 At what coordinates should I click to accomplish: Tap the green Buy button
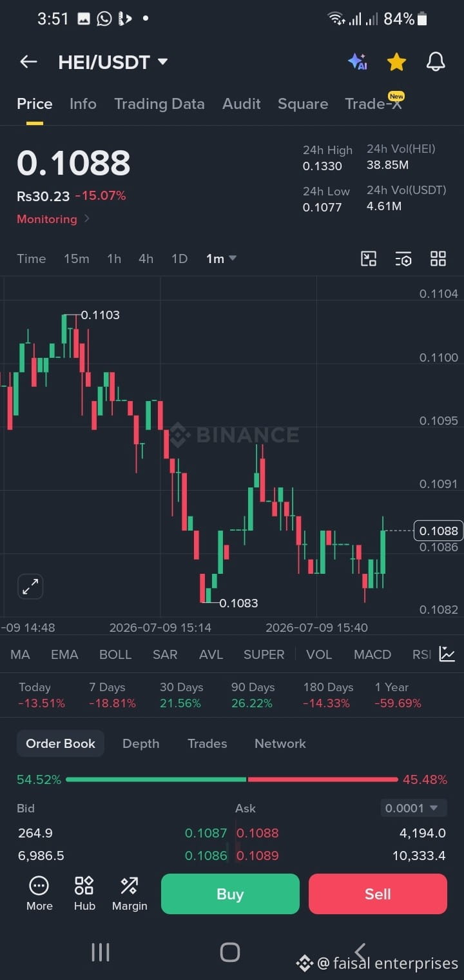[230, 894]
